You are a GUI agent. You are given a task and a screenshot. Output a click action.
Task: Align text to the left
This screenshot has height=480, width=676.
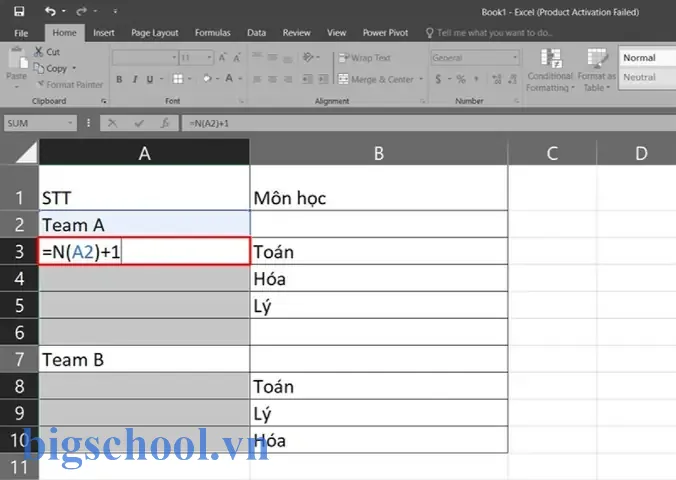(x=257, y=79)
